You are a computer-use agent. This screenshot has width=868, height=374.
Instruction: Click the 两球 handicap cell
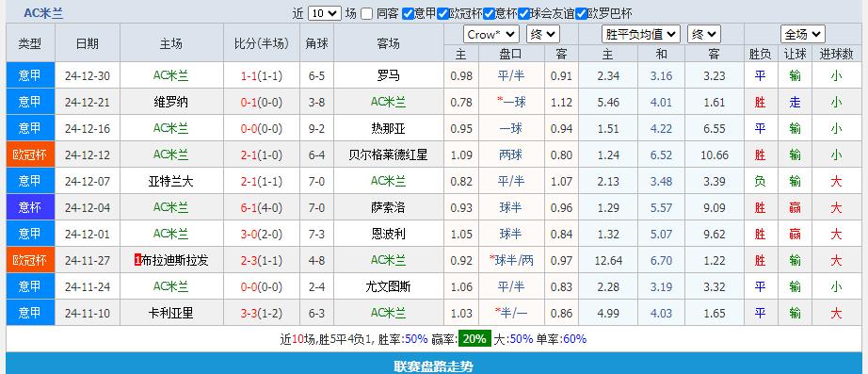[511, 155]
